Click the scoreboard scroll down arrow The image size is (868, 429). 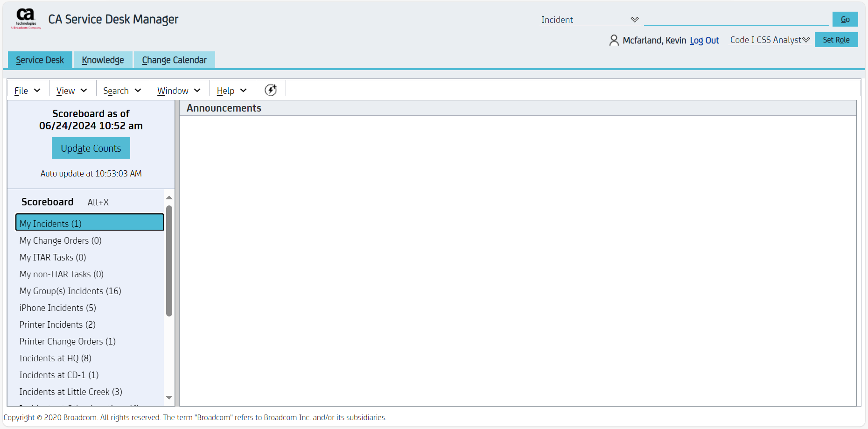(x=169, y=397)
